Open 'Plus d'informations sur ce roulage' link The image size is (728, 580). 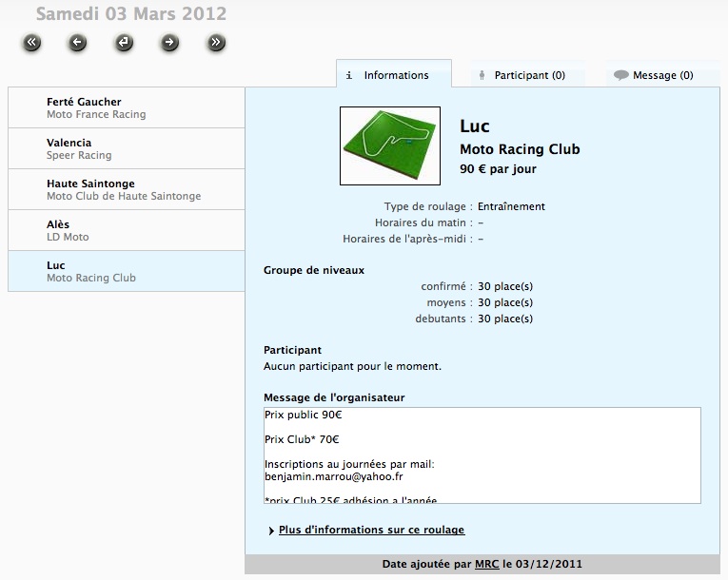[x=371, y=530]
